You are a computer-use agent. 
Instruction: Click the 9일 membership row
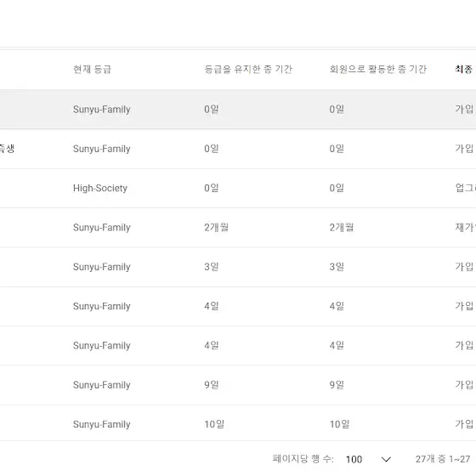tap(238, 385)
